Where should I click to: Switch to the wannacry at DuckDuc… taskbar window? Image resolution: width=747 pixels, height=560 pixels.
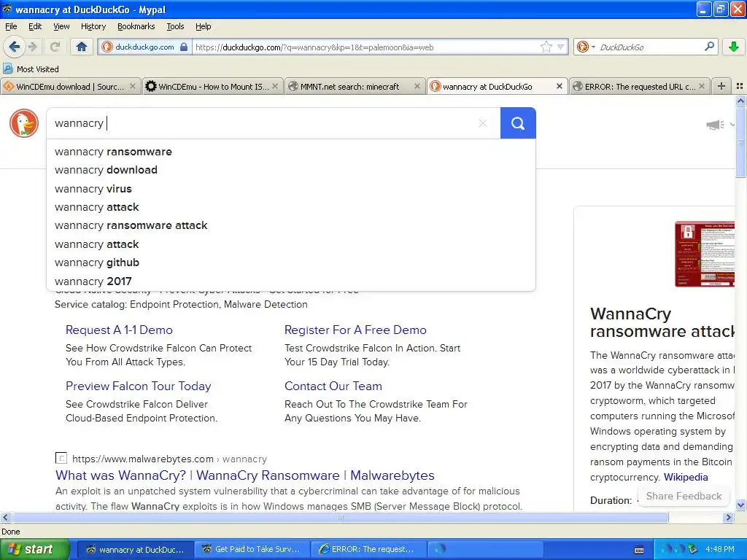tap(135, 550)
